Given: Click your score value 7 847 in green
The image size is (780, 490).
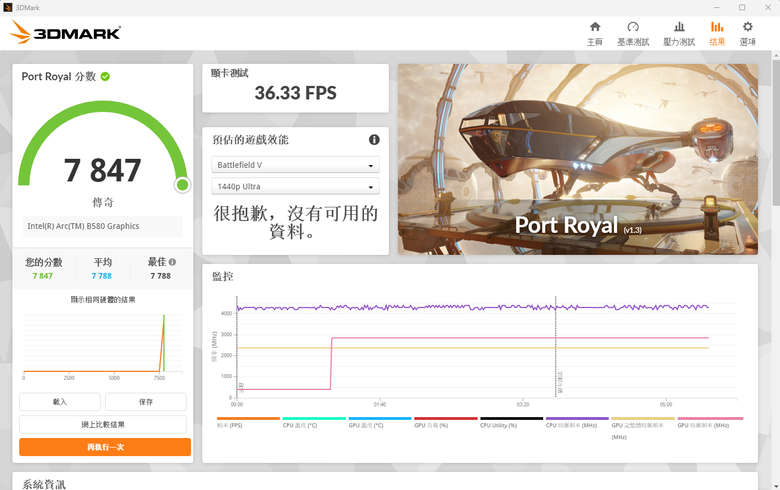Looking at the screenshot, I should tap(43, 276).
